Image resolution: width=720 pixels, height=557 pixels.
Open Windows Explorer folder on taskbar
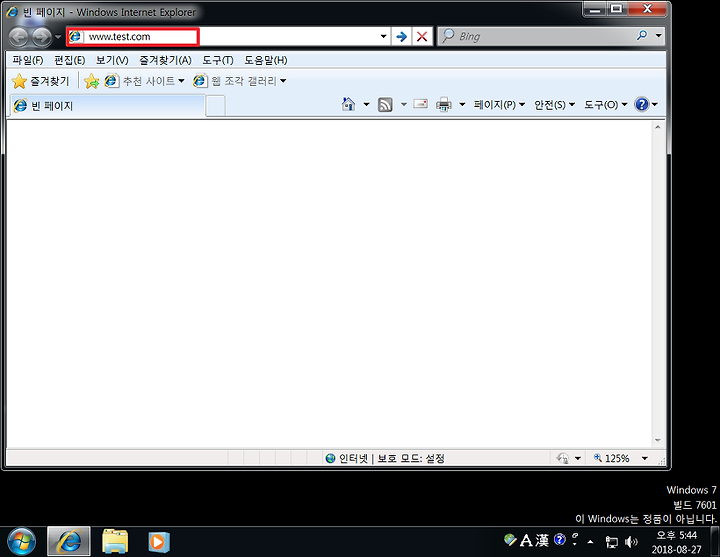[115, 542]
